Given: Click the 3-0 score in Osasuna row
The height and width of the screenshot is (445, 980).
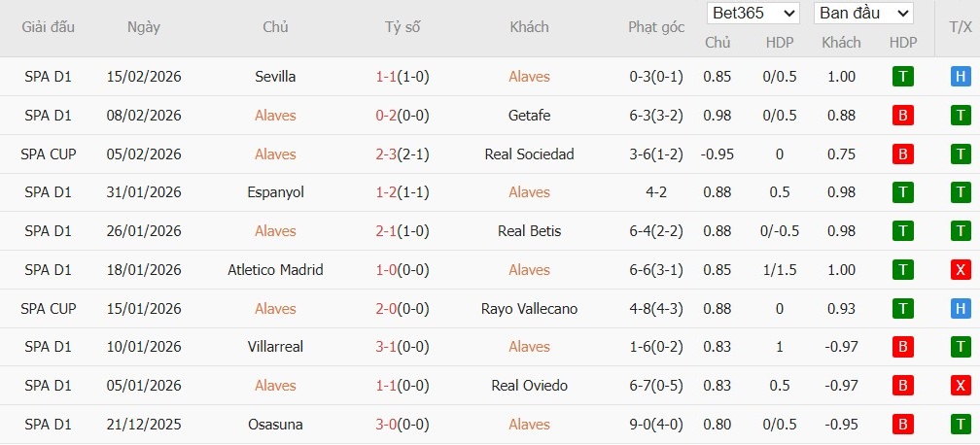Looking at the screenshot, I should click(402, 425).
